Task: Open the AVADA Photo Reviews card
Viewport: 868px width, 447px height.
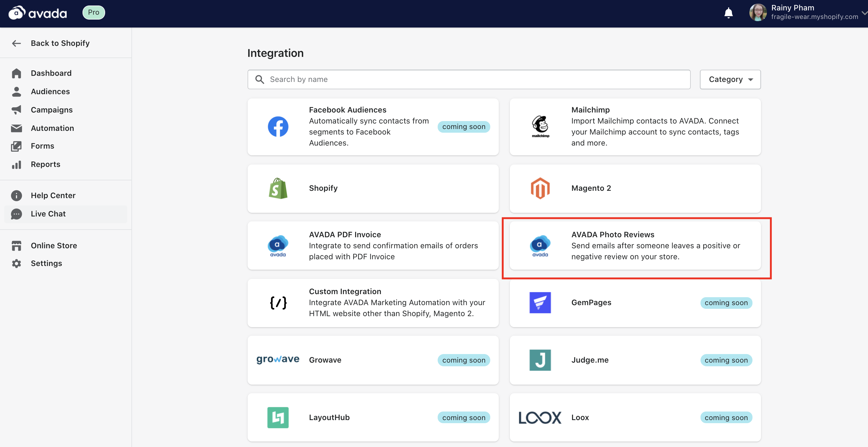Action: click(x=635, y=246)
